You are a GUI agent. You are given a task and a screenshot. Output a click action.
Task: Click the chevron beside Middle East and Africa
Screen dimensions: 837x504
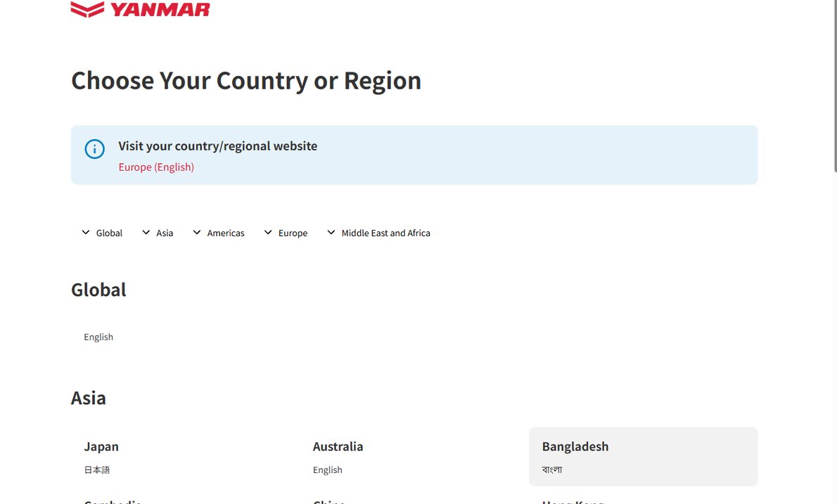click(x=331, y=233)
